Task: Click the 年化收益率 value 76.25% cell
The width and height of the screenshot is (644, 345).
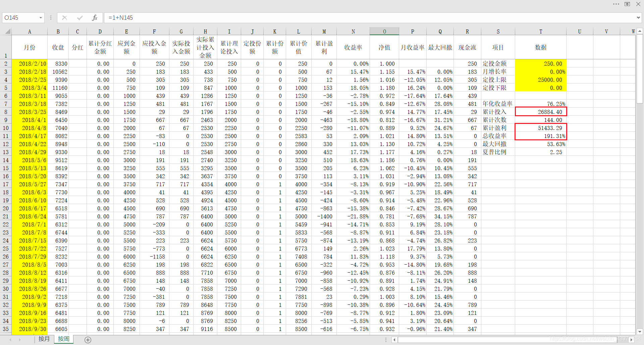Action: click(x=541, y=104)
